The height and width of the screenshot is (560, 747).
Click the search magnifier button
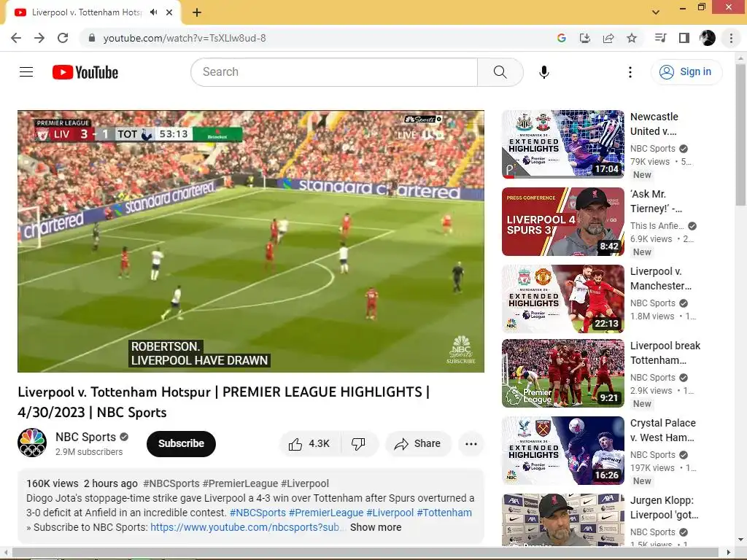[500, 72]
